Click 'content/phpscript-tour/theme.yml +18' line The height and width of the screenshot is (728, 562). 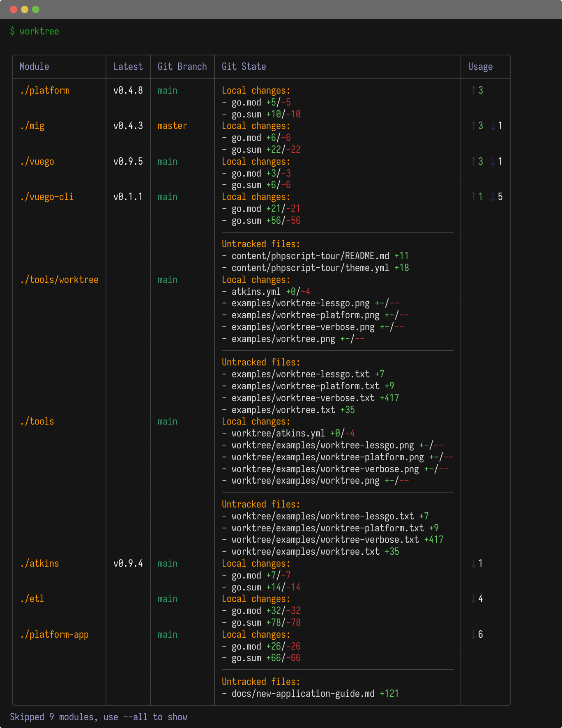(316, 268)
